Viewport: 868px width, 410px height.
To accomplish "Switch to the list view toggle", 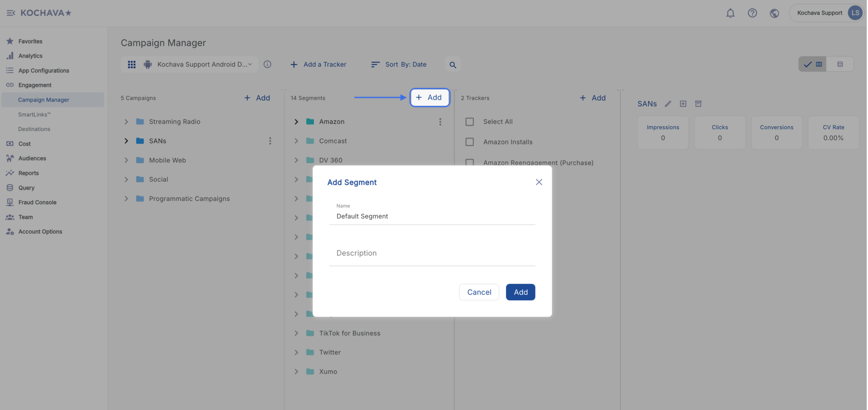I will [840, 64].
